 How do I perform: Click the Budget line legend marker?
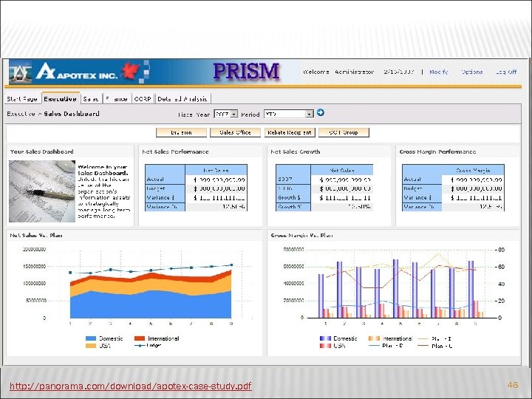[140, 346]
